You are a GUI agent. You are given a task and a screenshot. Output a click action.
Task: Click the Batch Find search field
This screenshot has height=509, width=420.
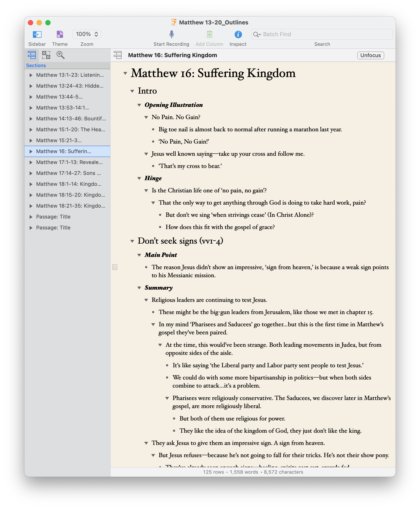coord(322,34)
